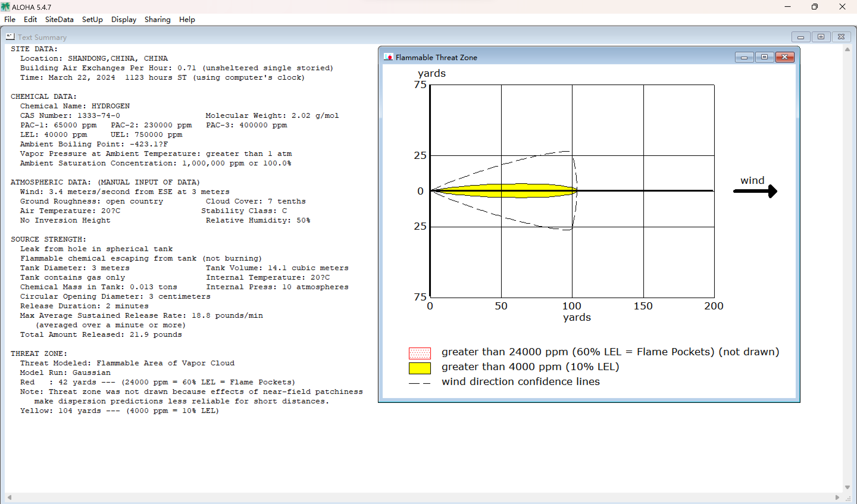Click the vertical scrollbar up arrow
The width and height of the screenshot is (857, 504).
[x=847, y=49]
